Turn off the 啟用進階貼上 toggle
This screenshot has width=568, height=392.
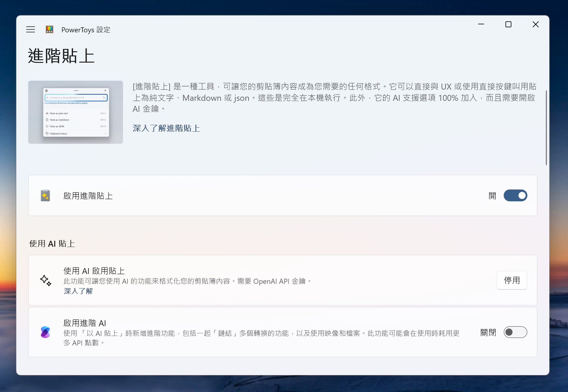click(x=515, y=196)
